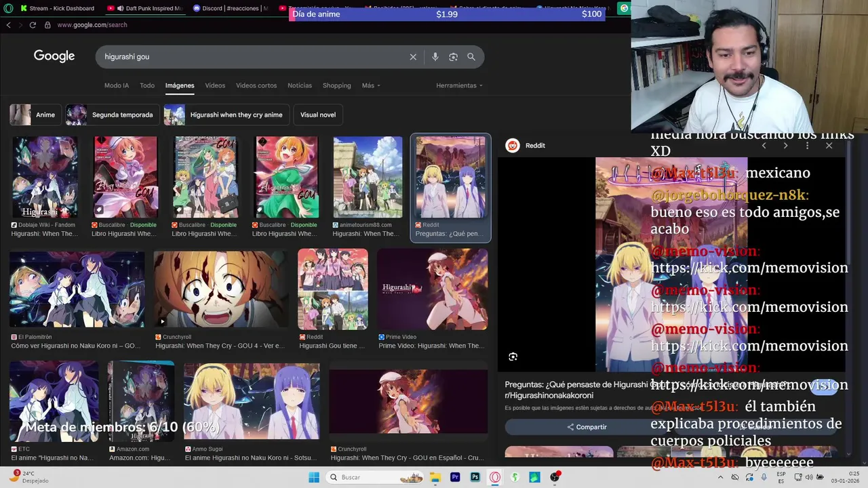
Task: Expand the Herramientas dropdown
Action: click(459, 85)
